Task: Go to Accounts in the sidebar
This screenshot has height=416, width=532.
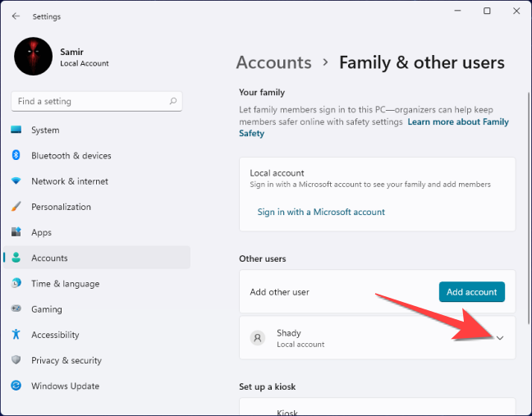Action: tap(49, 258)
